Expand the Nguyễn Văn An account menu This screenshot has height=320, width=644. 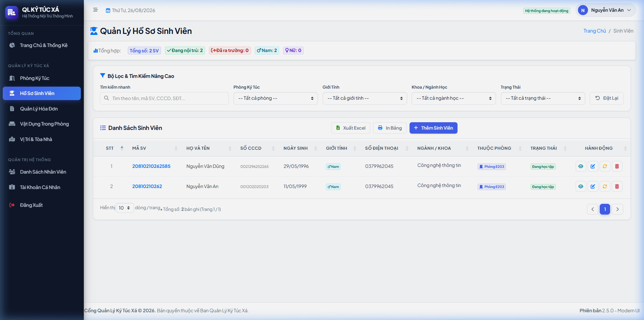pyautogui.click(x=605, y=10)
